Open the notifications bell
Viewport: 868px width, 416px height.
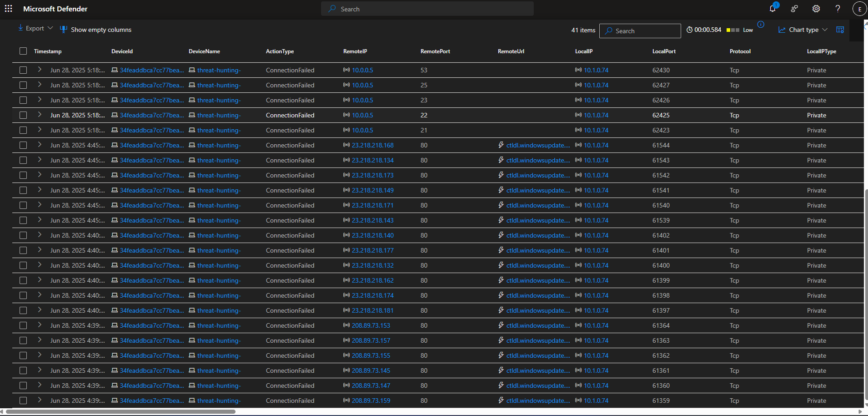pyautogui.click(x=773, y=9)
